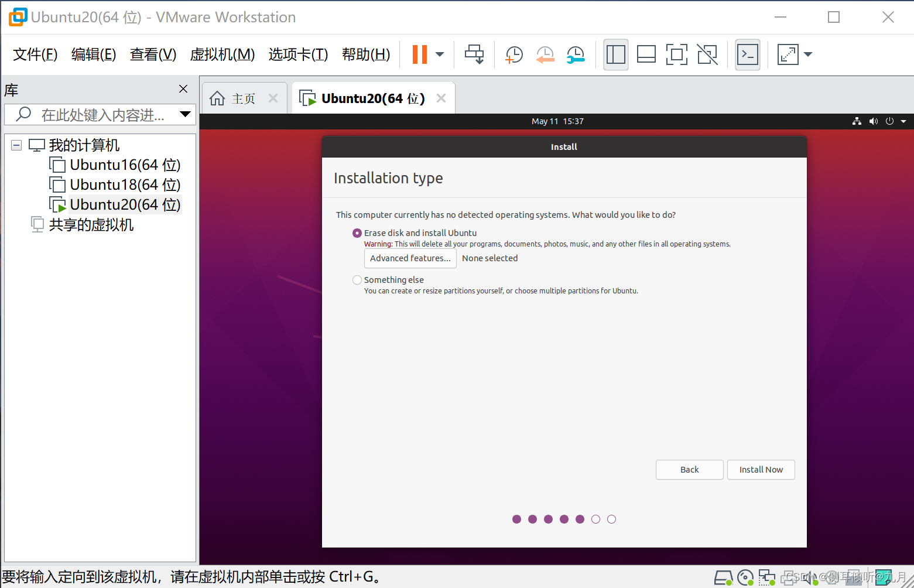Open the Ubuntu system menu arrow
This screenshot has width=914, height=588.
click(903, 121)
